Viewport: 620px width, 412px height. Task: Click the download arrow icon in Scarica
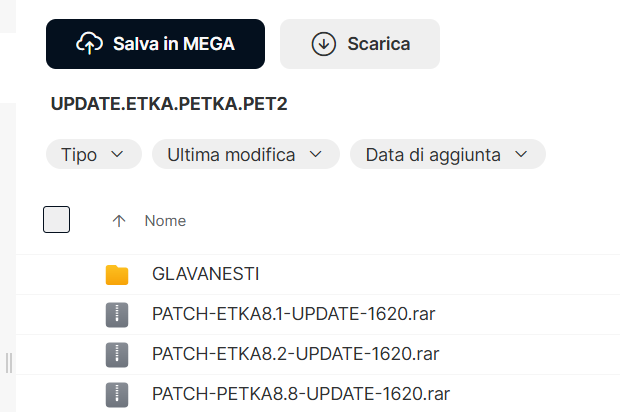tap(323, 44)
